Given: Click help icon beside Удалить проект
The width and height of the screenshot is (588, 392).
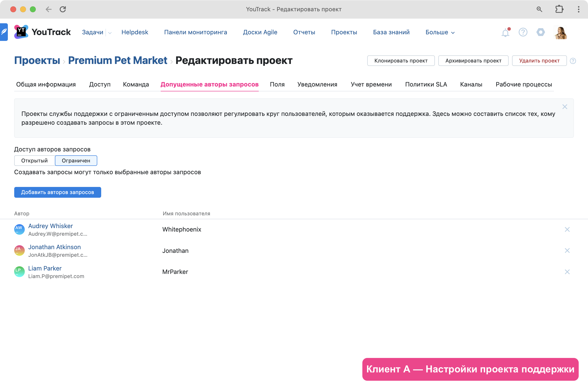Looking at the screenshot, I should [573, 61].
